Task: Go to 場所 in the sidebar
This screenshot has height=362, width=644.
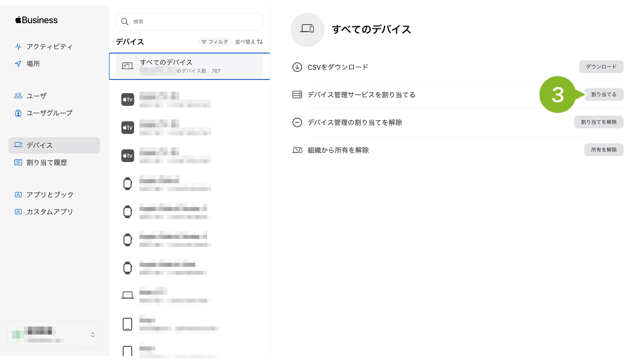Action: [x=33, y=64]
